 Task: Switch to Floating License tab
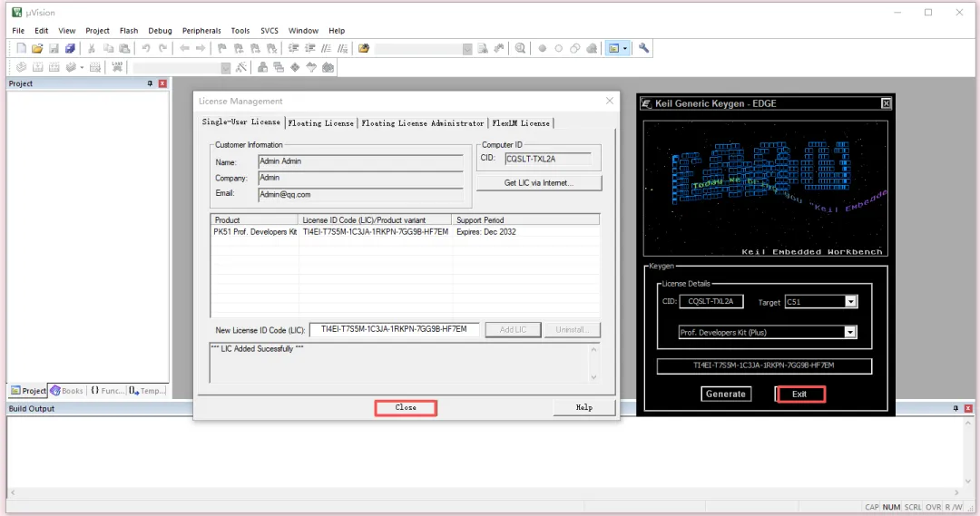click(320, 123)
